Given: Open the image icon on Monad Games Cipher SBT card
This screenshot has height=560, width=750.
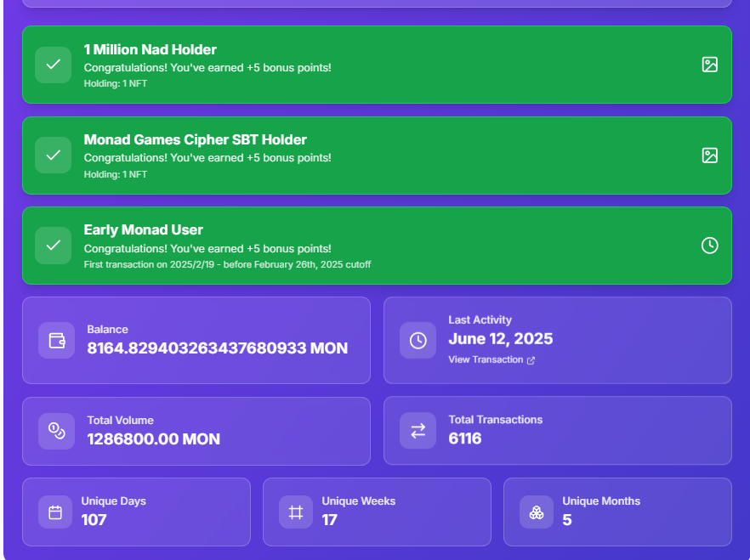Looking at the screenshot, I should (x=709, y=156).
